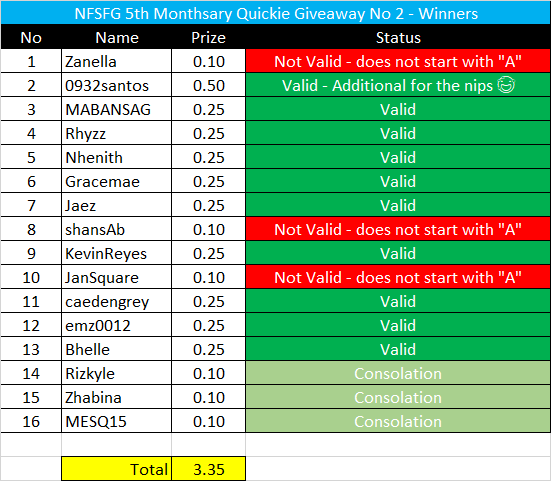The image size is (551, 481).
Task: Select the 'MESQ15' name cell
Action: point(117,421)
